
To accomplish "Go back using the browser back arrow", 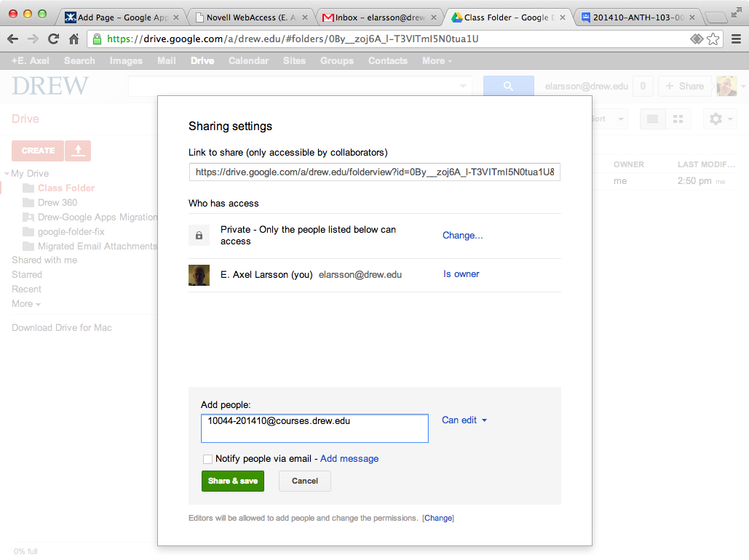I will click(13, 39).
